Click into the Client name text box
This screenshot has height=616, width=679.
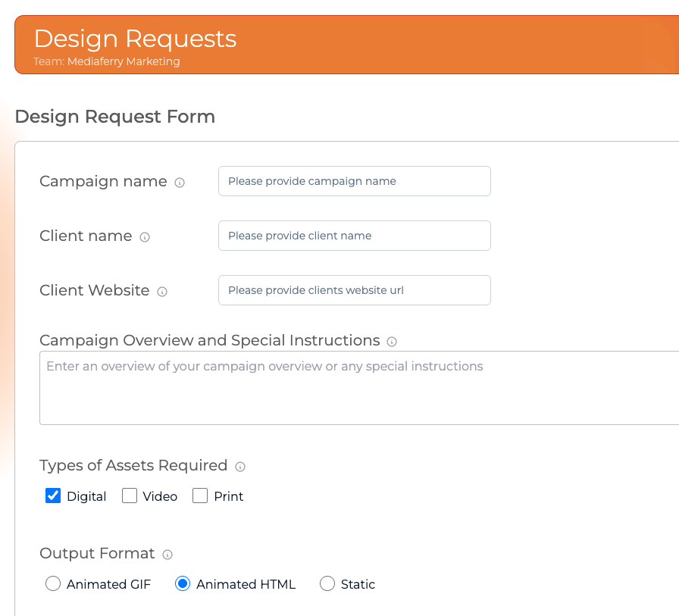coord(354,236)
